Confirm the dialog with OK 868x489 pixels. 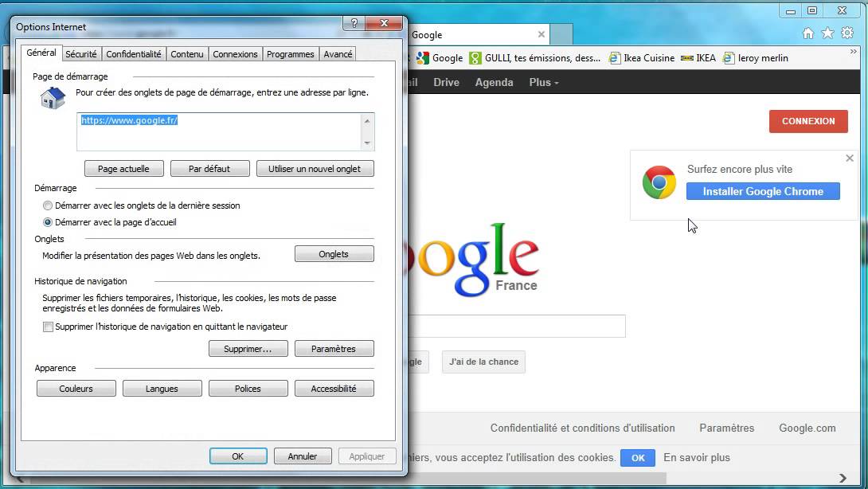[x=238, y=456]
